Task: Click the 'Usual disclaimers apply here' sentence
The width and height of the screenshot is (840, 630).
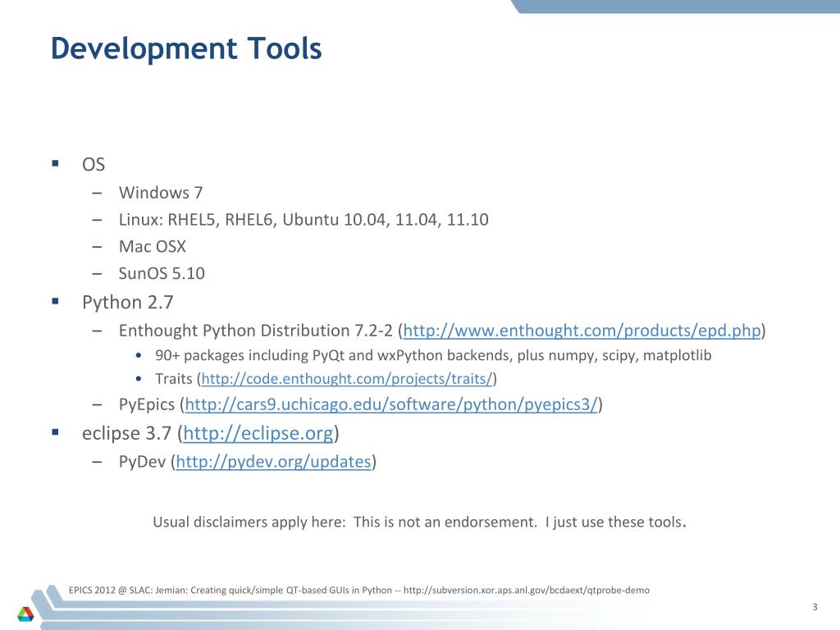Action: (419, 522)
